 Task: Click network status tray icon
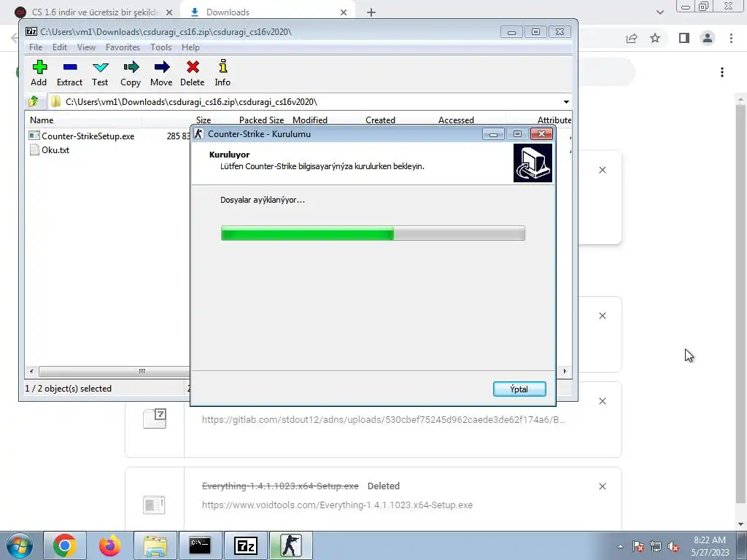(x=656, y=546)
